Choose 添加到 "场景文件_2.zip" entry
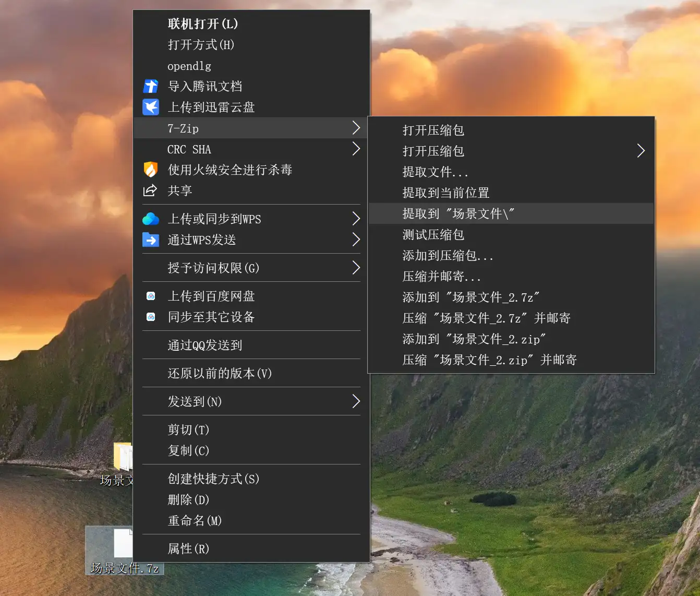 point(474,339)
